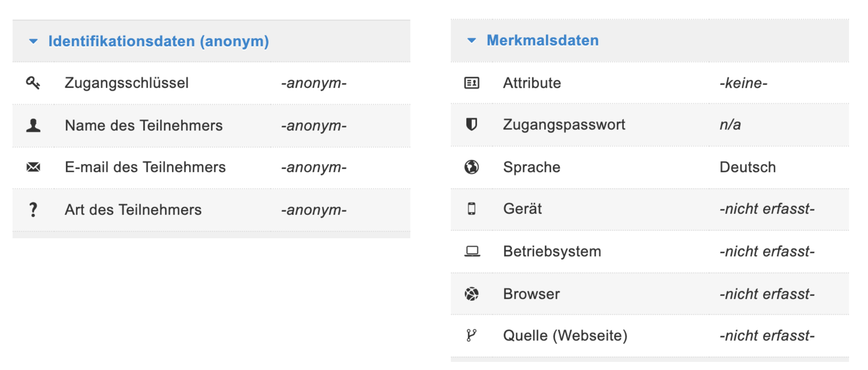The width and height of the screenshot is (868, 370).
Task: Click the Merkmalsdaten heading
Action: [x=543, y=40]
